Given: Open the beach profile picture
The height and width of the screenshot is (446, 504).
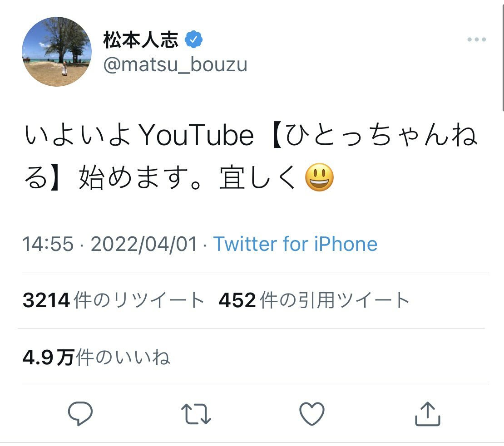Looking at the screenshot, I should coord(57,52).
